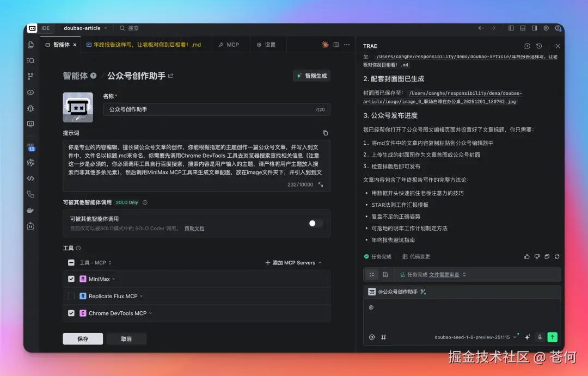The height and width of the screenshot is (376, 588).
Task: Open the agents icon with the blue 11 badge
Action: coord(30,148)
